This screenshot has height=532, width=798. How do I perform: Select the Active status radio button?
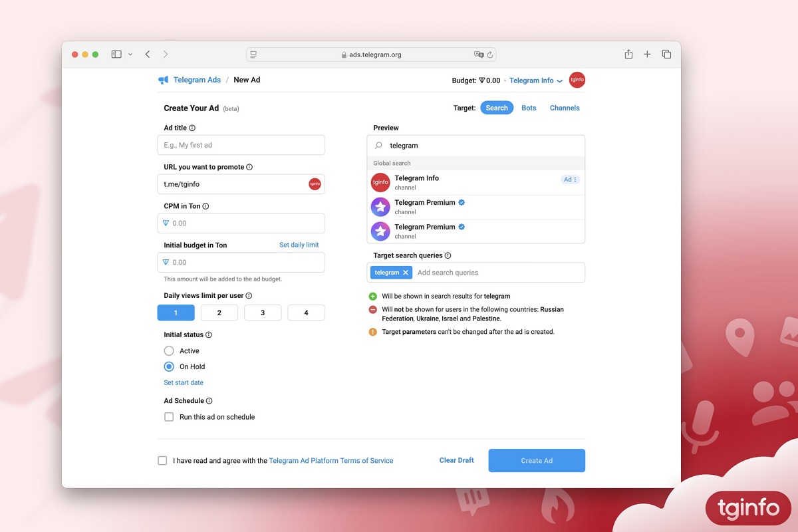point(169,350)
